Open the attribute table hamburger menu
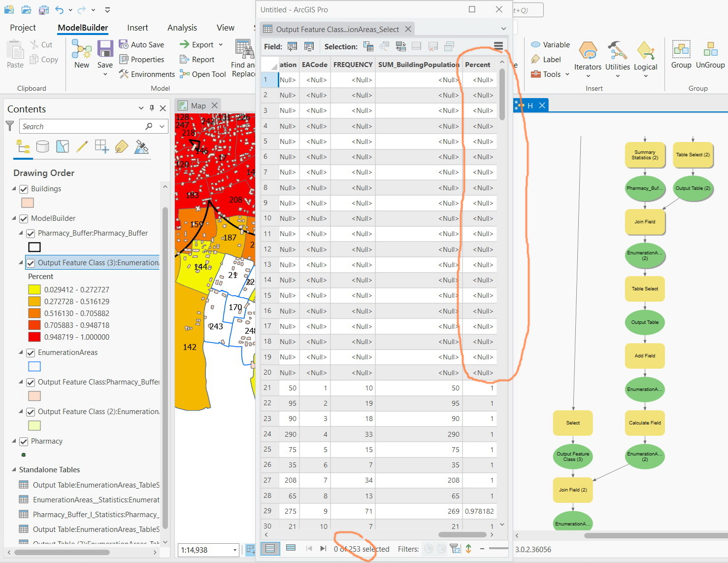Screen dimensions: 728x563 [x=498, y=46]
